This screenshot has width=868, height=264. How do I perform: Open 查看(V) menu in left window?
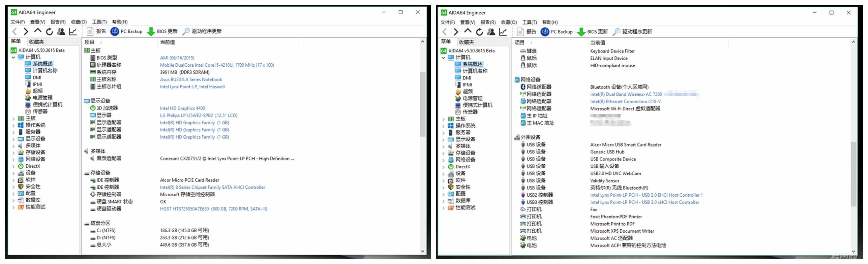pyautogui.click(x=37, y=22)
